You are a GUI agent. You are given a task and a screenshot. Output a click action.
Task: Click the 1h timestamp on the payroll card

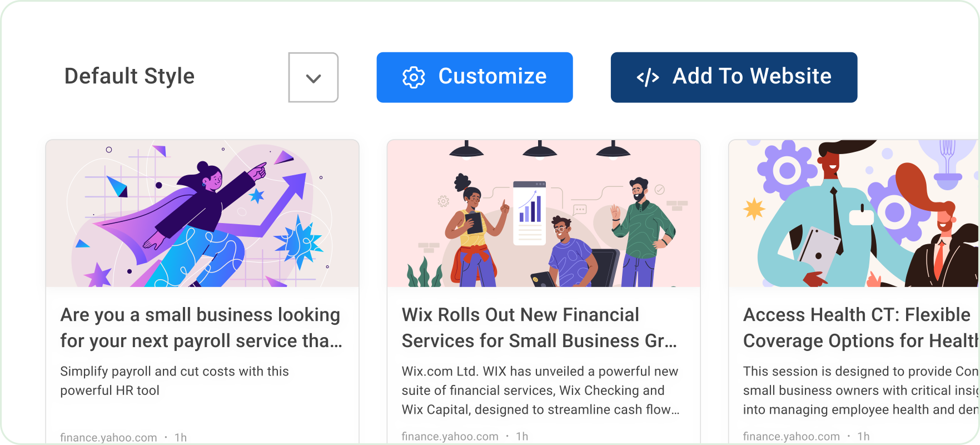point(181,438)
